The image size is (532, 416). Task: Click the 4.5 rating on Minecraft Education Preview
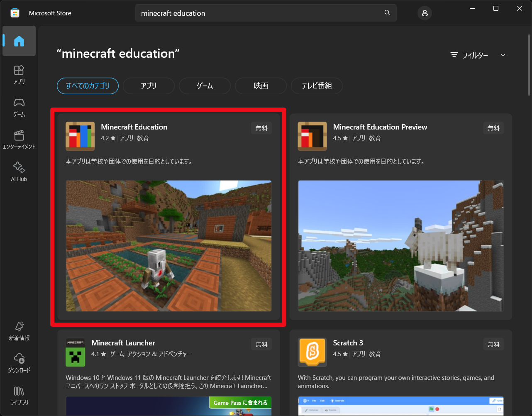click(x=340, y=138)
